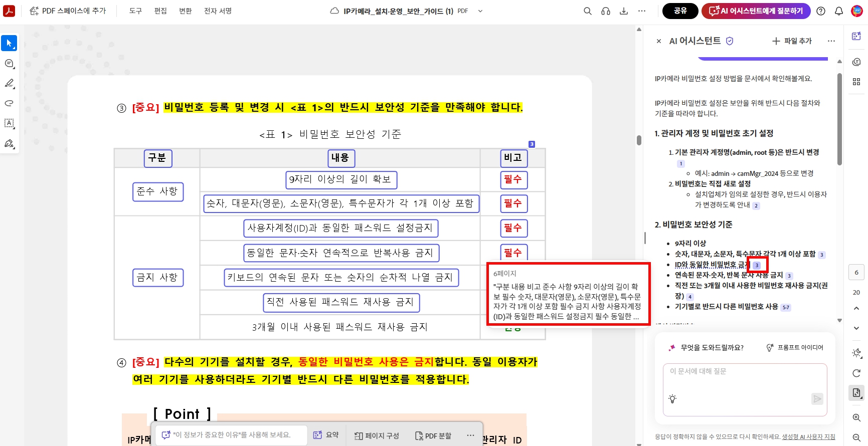Click the AI assistant icon on right rail
This screenshot has width=868, height=446.
856,36
